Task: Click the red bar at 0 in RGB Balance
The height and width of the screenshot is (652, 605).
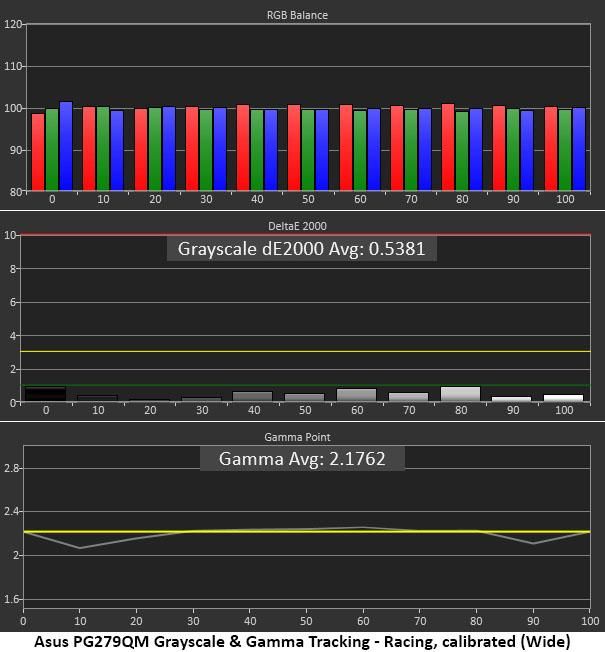Action: pos(38,152)
